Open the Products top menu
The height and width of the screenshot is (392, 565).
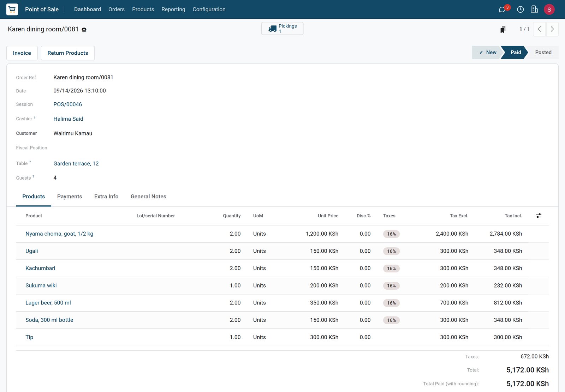(x=143, y=10)
